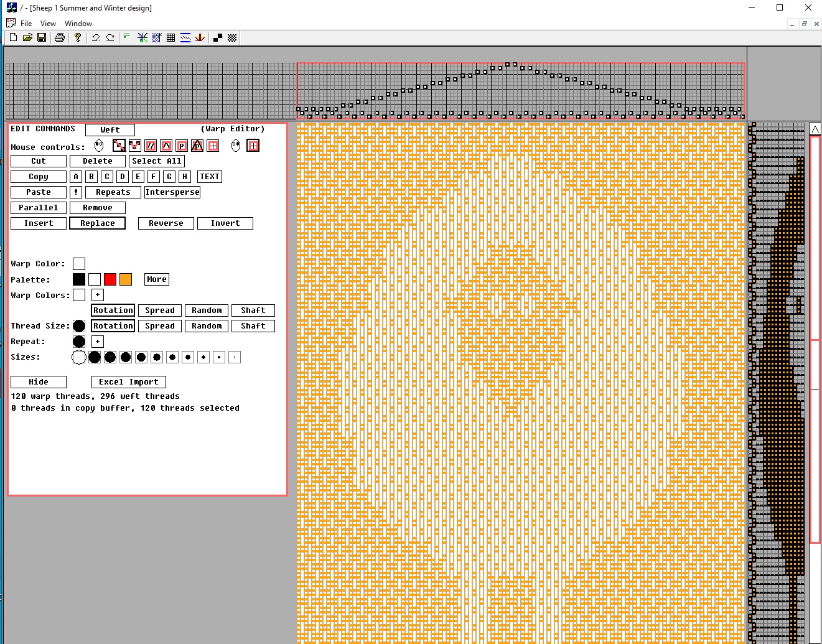Open More palette colors

click(157, 279)
